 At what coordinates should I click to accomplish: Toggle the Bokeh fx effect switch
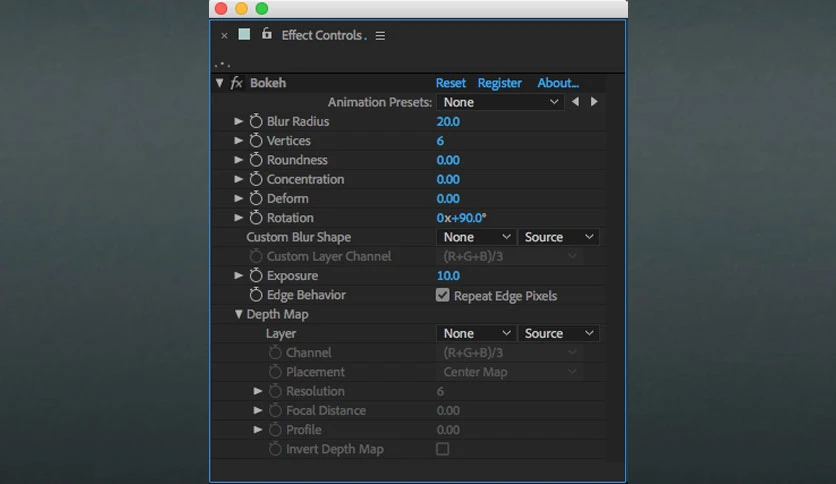[x=237, y=83]
